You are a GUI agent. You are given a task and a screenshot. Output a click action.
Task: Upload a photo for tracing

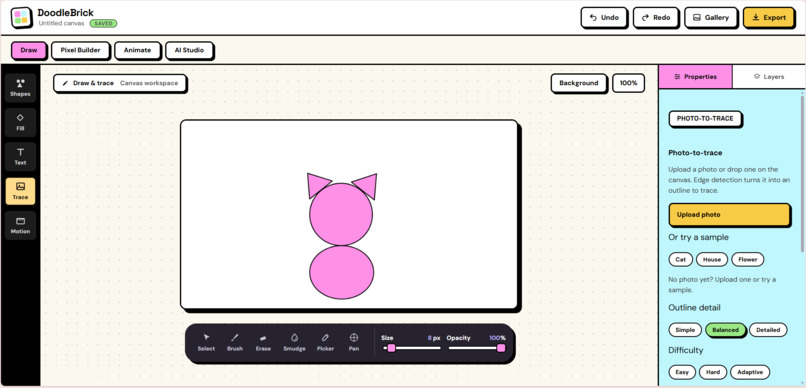[729, 214]
